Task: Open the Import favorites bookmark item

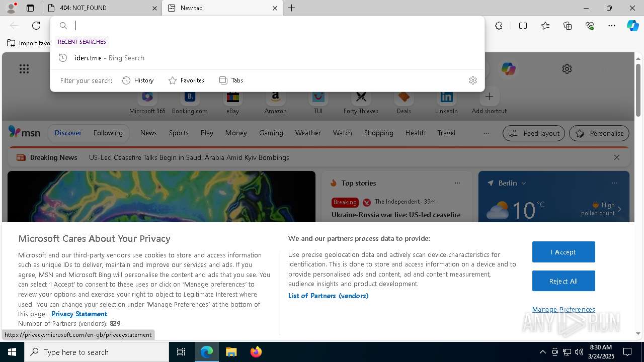Action: (x=29, y=43)
